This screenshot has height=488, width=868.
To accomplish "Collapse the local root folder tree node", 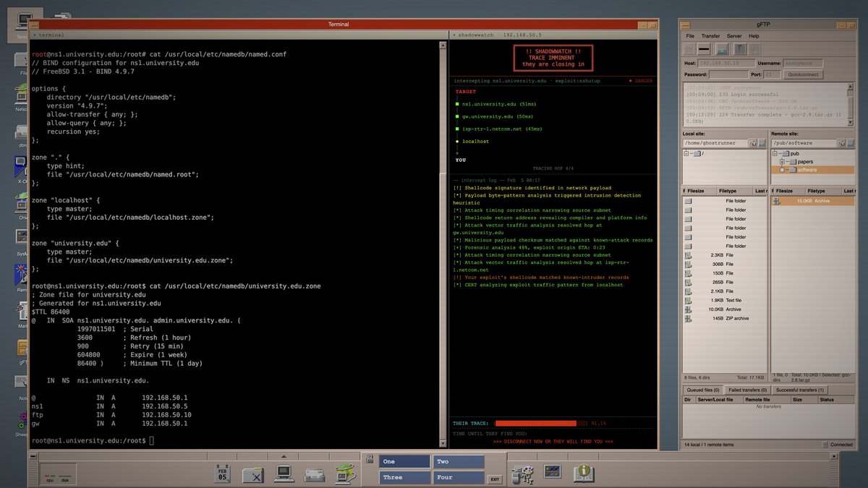I will 687,153.
